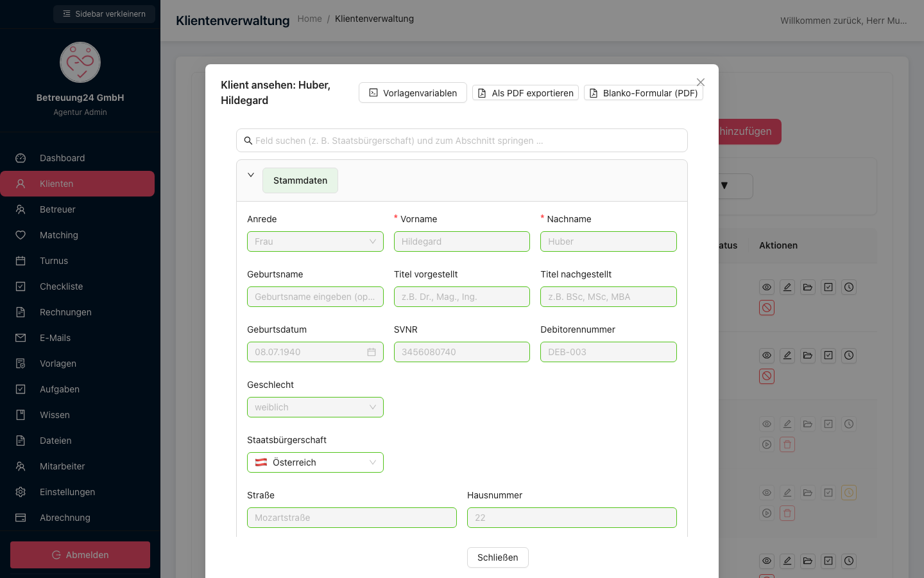Open the Staatsbürgerschaft dropdown showing Österreich
Viewport: 924px width, 578px height.
tap(315, 462)
